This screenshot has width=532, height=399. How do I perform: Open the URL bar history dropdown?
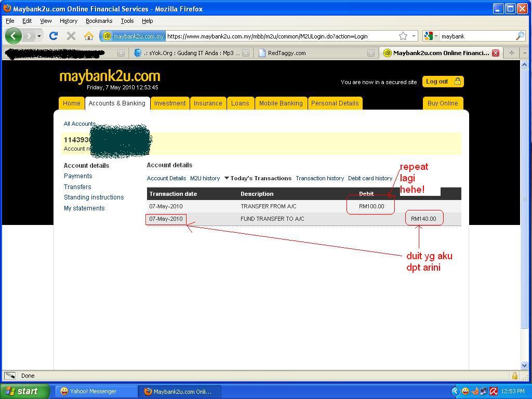coord(414,36)
